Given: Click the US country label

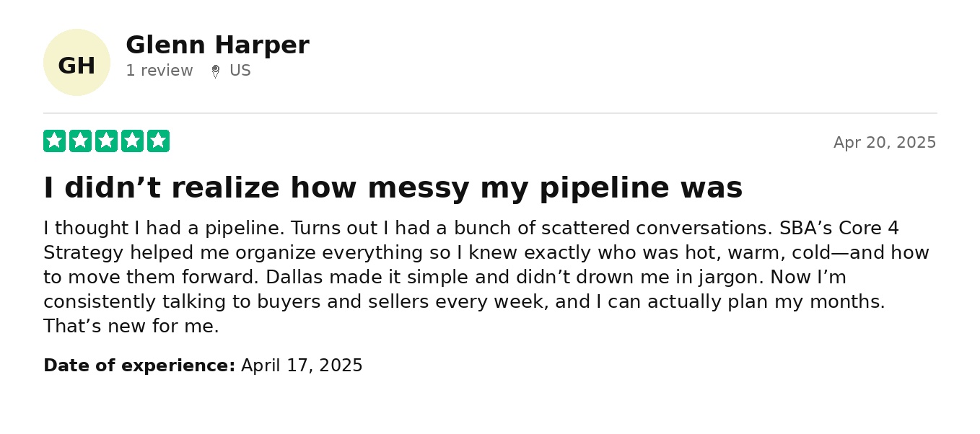Looking at the screenshot, I should 240,71.
